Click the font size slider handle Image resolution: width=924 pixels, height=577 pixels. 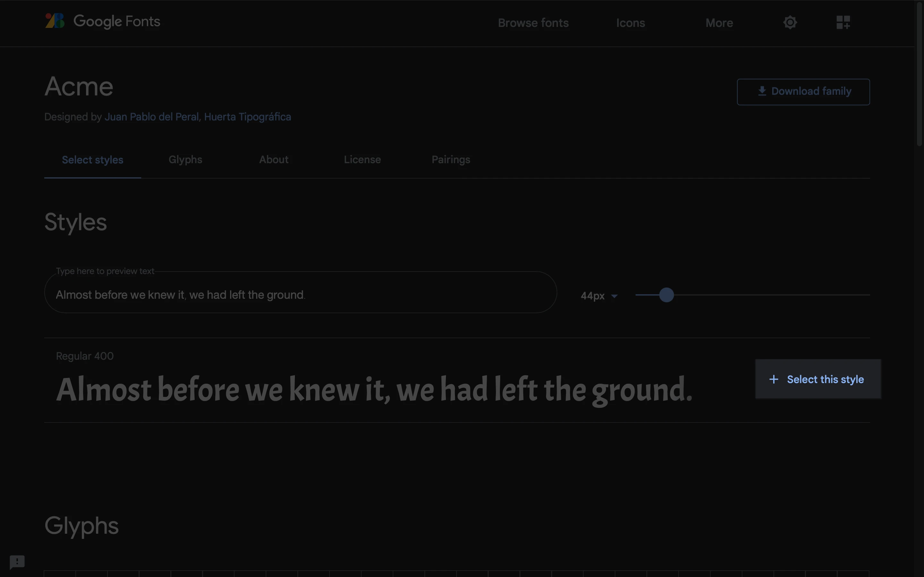tap(666, 295)
